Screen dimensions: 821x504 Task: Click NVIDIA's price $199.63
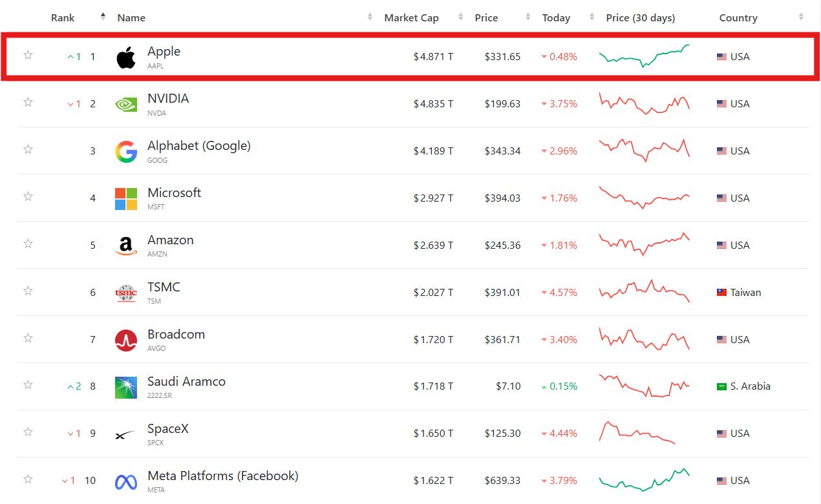click(x=502, y=104)
